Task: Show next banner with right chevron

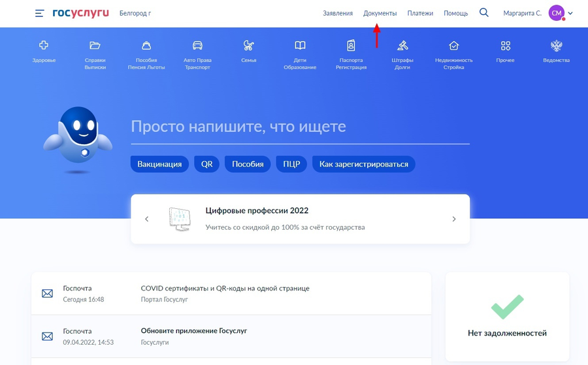Action: coord(454,219)
